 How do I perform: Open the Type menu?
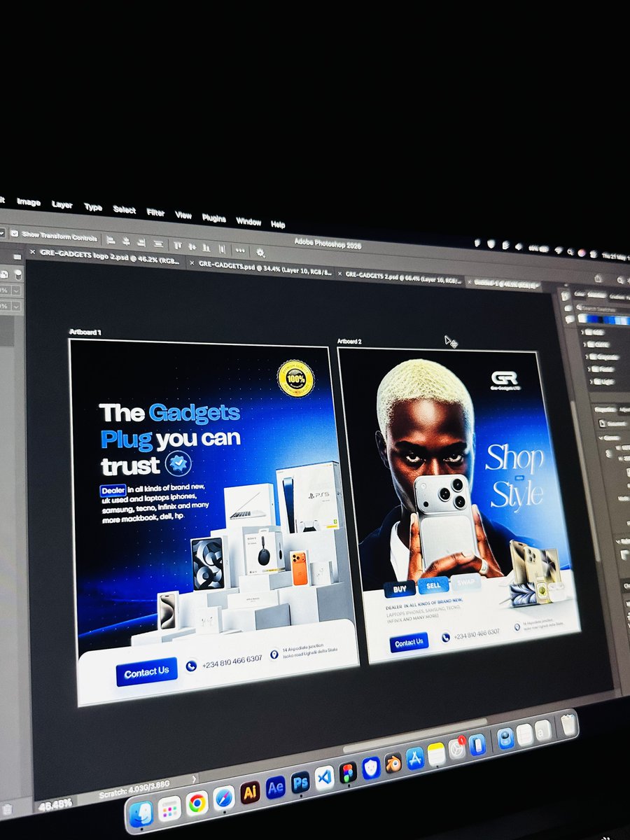point(93,207)
